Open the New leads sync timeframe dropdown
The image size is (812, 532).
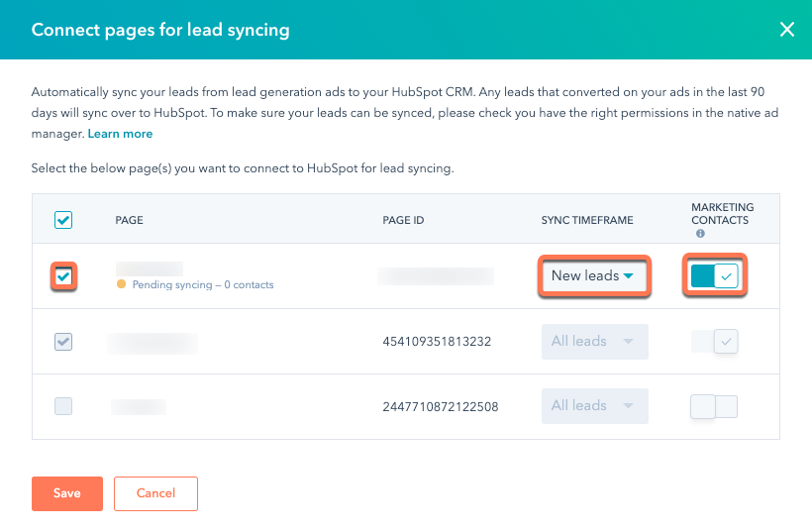pyautogui.click(x=593, y=275)
